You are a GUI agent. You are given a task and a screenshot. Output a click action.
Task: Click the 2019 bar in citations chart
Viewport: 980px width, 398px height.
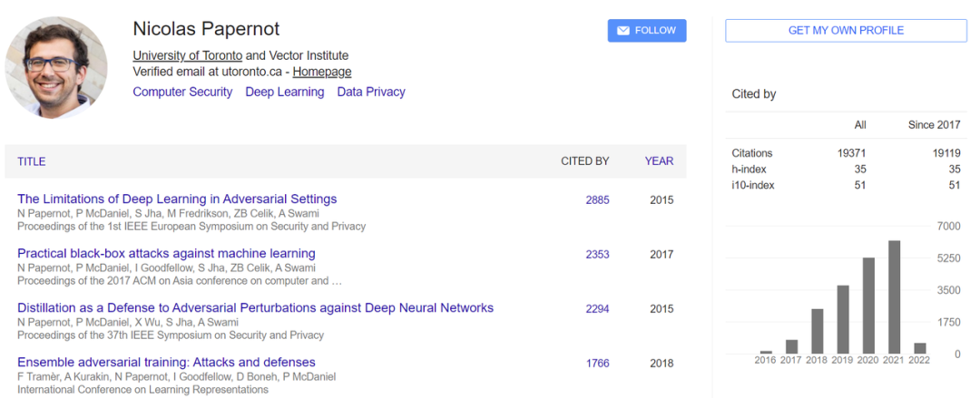(843, 319)
